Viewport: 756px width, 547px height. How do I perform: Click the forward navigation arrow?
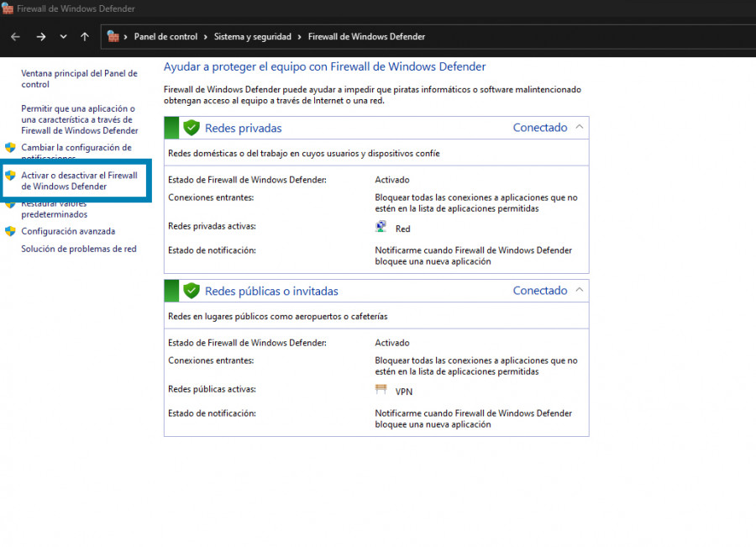click(40, 37)
